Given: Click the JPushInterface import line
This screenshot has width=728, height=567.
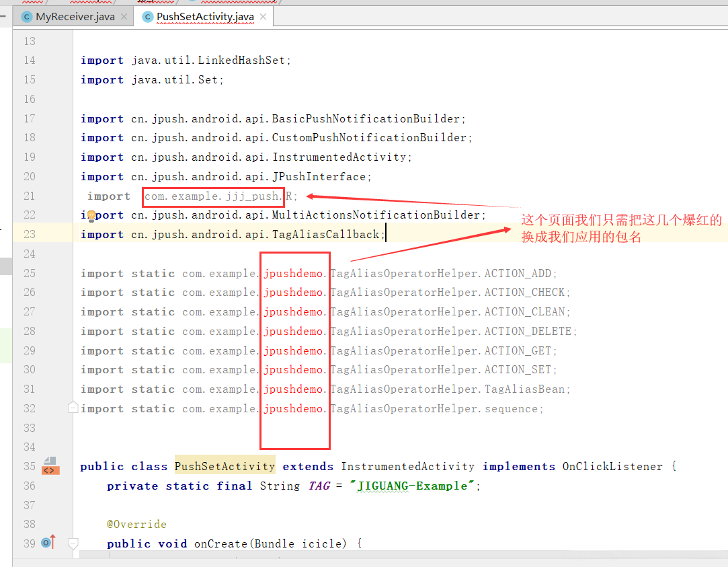Looking at the screenshot, I should [x=226, y=177].
